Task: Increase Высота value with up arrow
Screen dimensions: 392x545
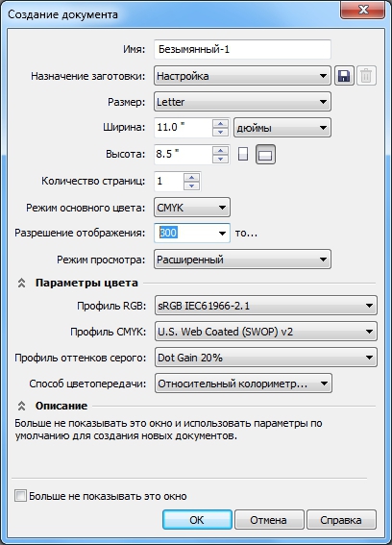Action: pyautogui.click(x=220, y=150)
